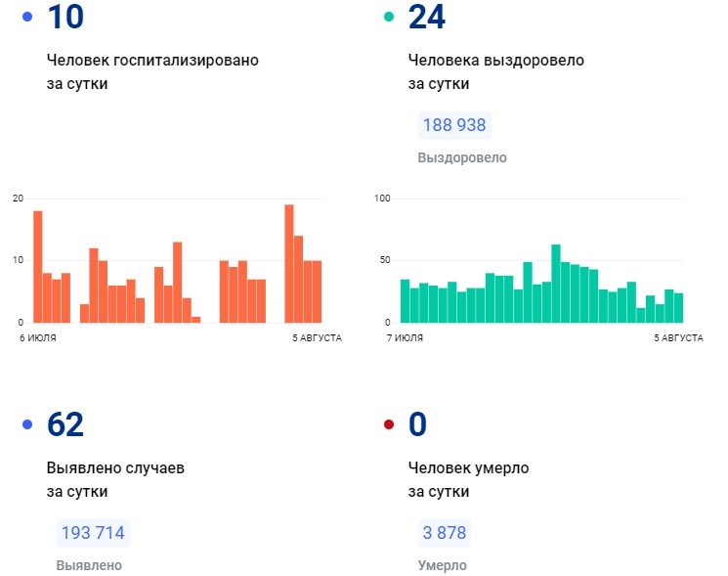Click the red dot beside the number 0
This screenshot has width=728, height=576.
(389, 424)
